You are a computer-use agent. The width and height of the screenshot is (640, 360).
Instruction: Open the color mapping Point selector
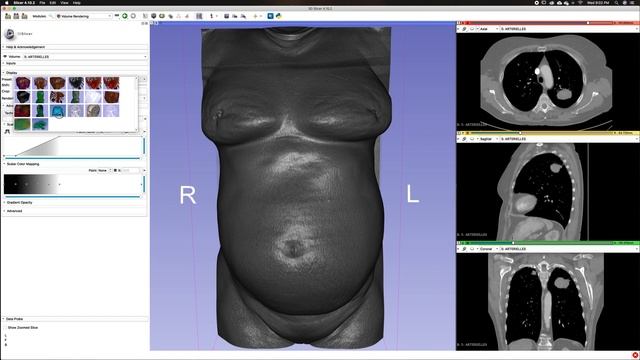104,170
